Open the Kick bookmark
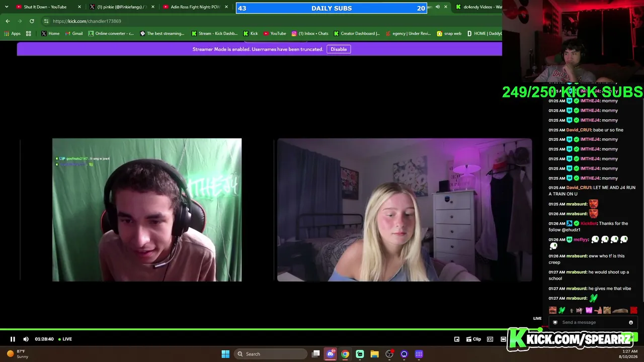The width and height of the screenshot is (644, 362). 251,34
